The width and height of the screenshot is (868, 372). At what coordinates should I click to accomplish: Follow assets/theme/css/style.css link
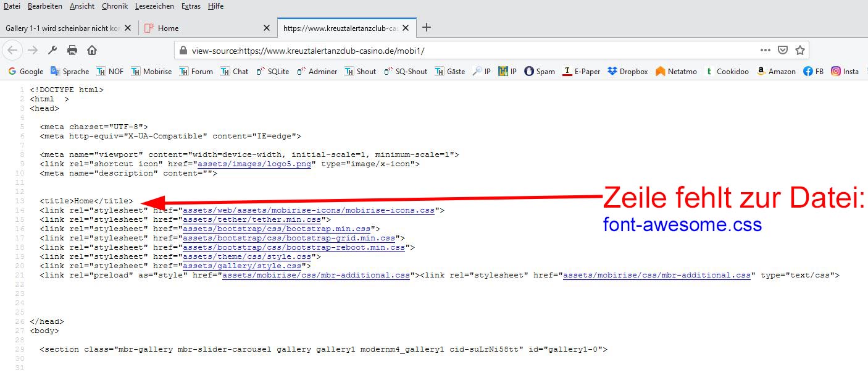[247, 256]
